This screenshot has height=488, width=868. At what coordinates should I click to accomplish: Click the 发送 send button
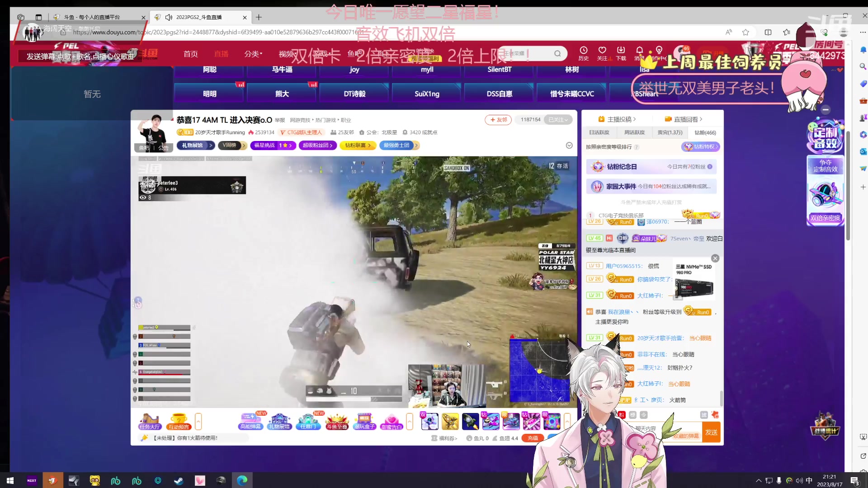pos(711,432)
